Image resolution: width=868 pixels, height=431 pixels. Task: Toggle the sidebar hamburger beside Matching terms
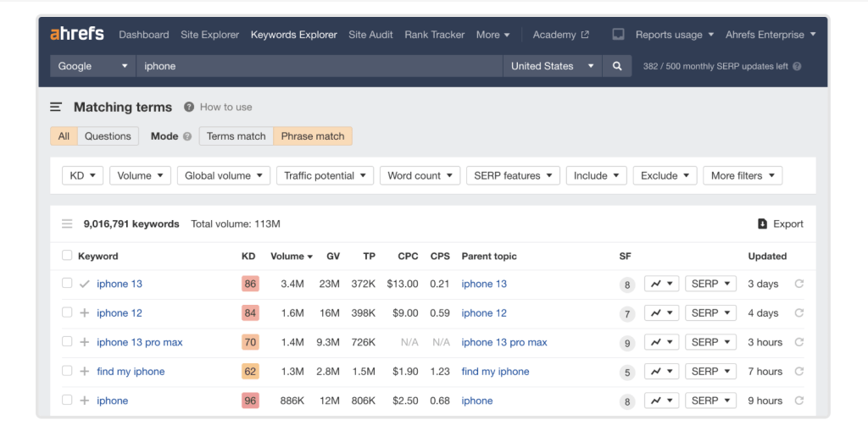click(56, 107)
